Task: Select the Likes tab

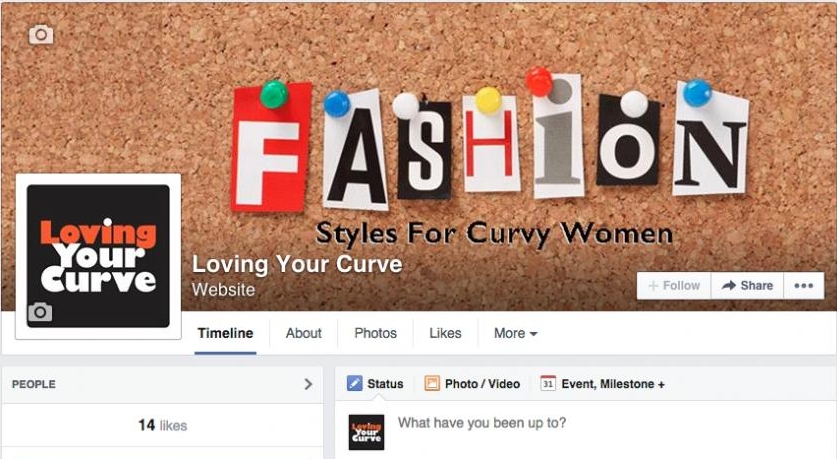Action: (x=445, y=333)
